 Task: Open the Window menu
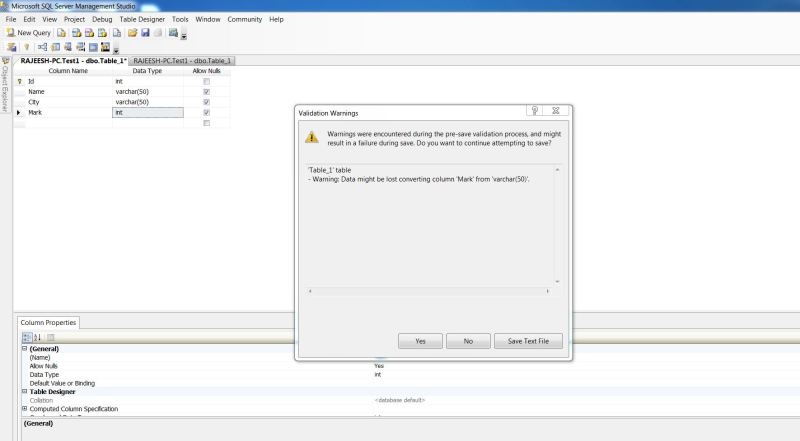coord(208,19)
